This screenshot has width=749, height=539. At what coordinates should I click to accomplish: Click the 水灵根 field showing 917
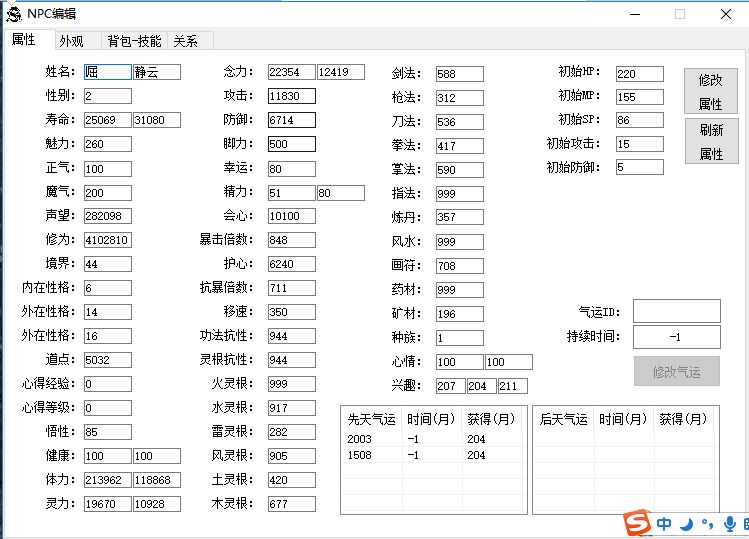point(291,408)
